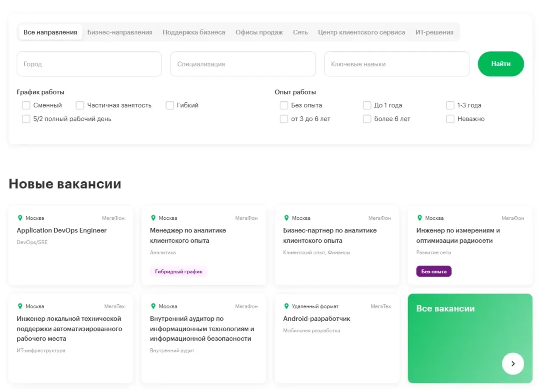This screenshot has height=392, width=551.
Task: Click the location pin on Application DevOps Engineer card
Action: (20, 218)
